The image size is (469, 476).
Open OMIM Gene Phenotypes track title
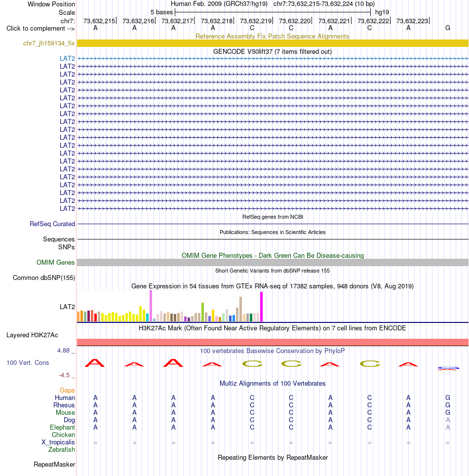[273, 256]
